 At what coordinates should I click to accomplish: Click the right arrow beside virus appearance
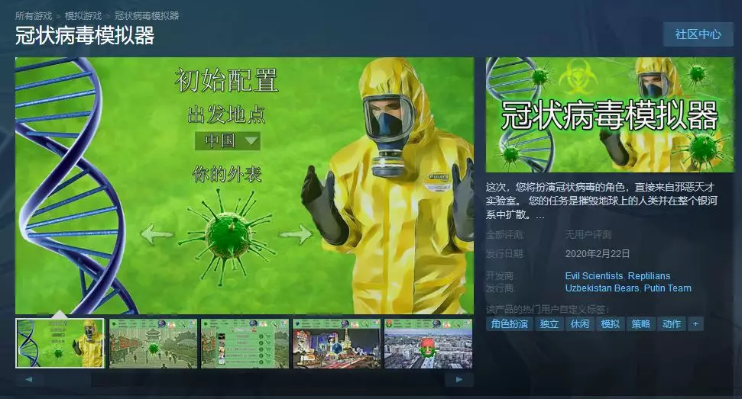point(296,234)
